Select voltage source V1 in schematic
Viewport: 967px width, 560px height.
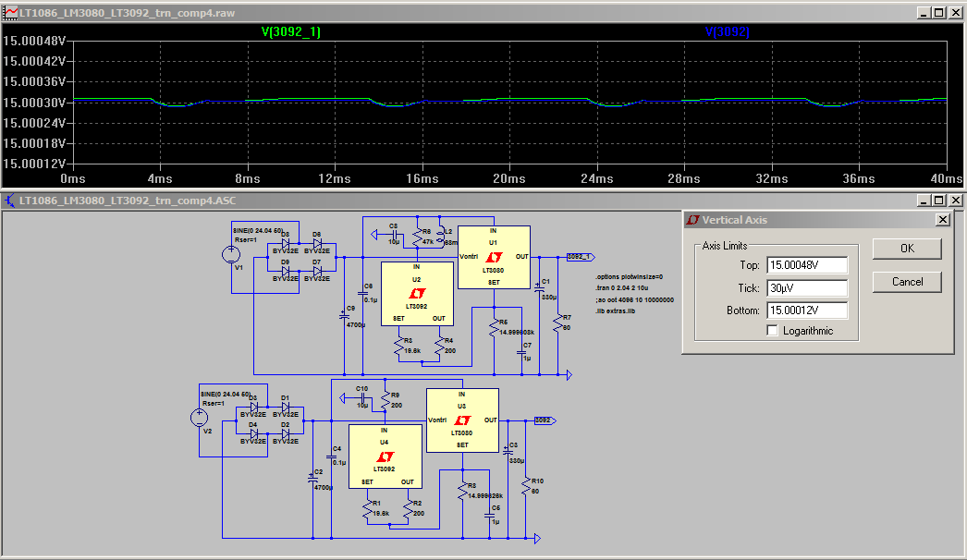(x=231, y=254)
